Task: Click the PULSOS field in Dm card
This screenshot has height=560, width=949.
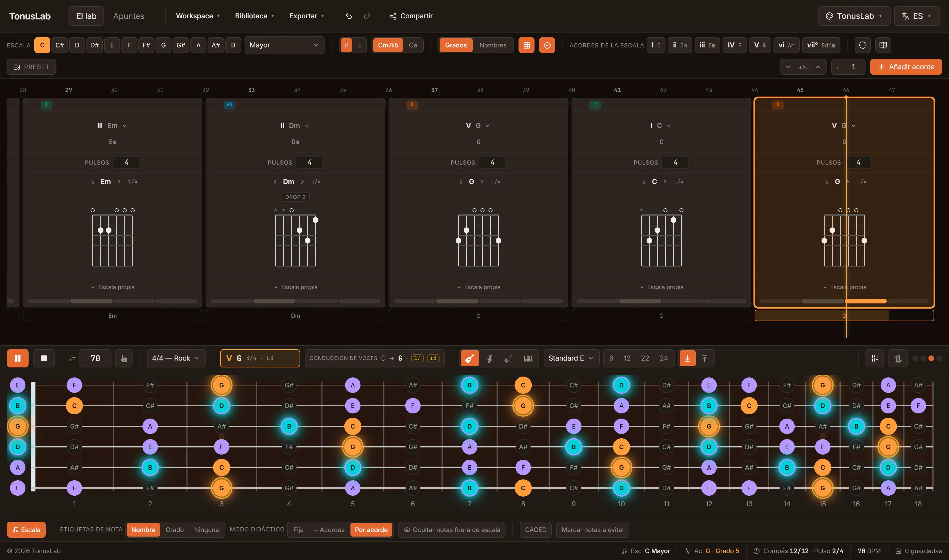Action: click(309, 162)
